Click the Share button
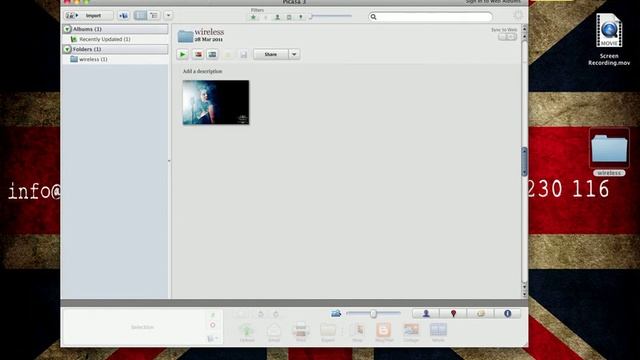The image size is (640, 360). point(271,54)
